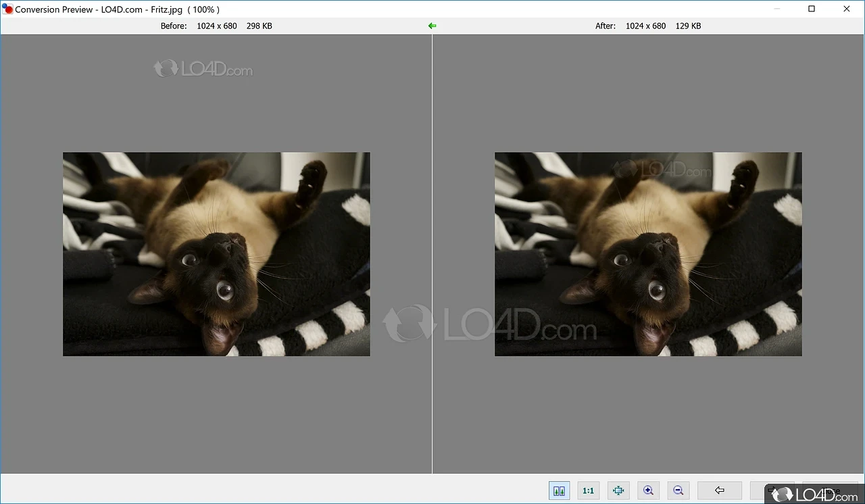Minimize the Conversion Preview window
865x504 pixels.
(776, 9)
